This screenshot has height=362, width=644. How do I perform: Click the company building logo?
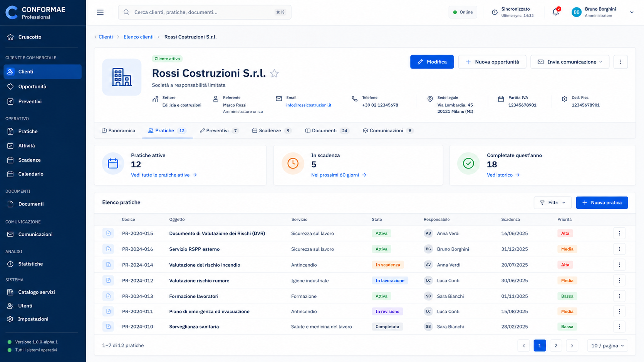coord(122,77)
